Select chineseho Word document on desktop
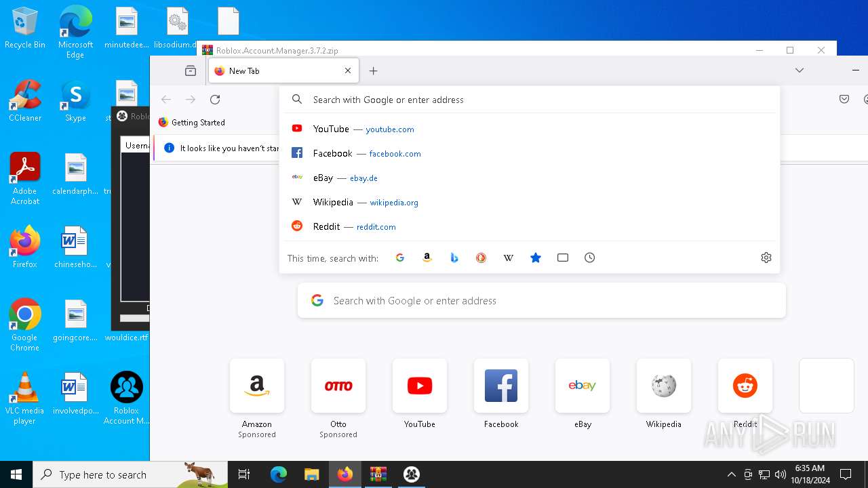 (75, 247)
